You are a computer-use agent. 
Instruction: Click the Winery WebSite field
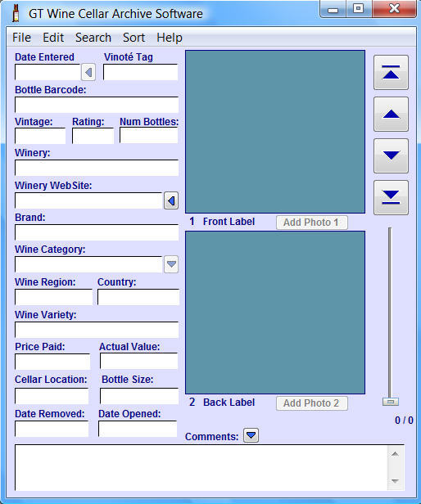(x=88, y=201)
